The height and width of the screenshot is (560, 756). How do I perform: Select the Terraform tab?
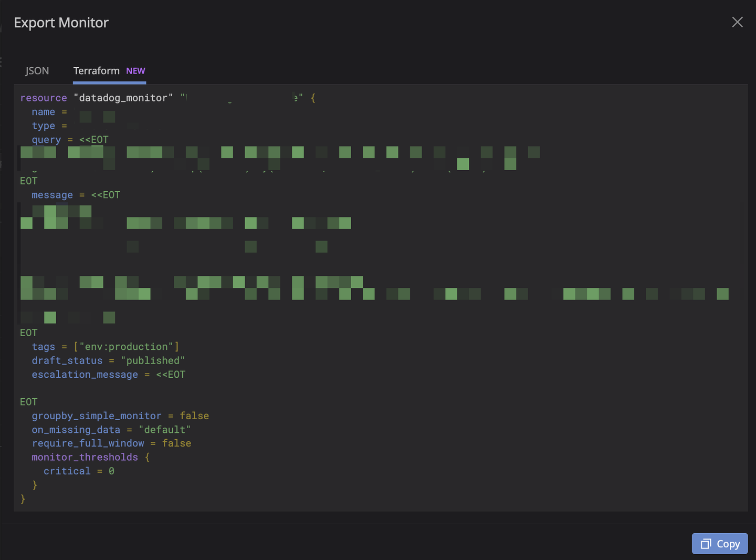[x=109, y=71]
